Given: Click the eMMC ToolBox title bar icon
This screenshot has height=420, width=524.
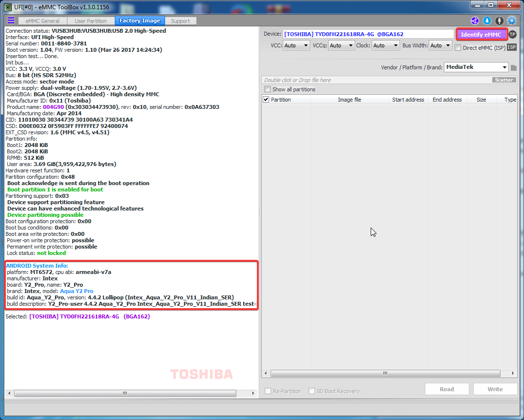Looking at the screenshot, I should point(8,7).
